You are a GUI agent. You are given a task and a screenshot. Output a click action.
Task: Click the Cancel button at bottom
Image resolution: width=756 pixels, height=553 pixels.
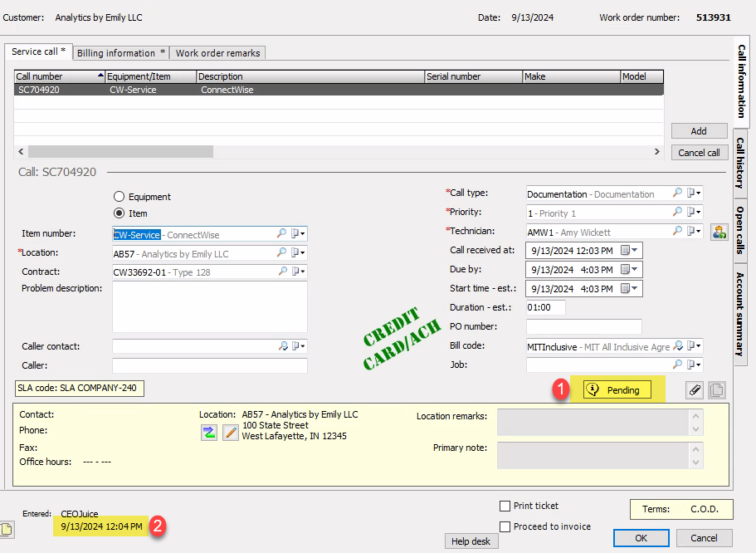click(x=704, y=538)
